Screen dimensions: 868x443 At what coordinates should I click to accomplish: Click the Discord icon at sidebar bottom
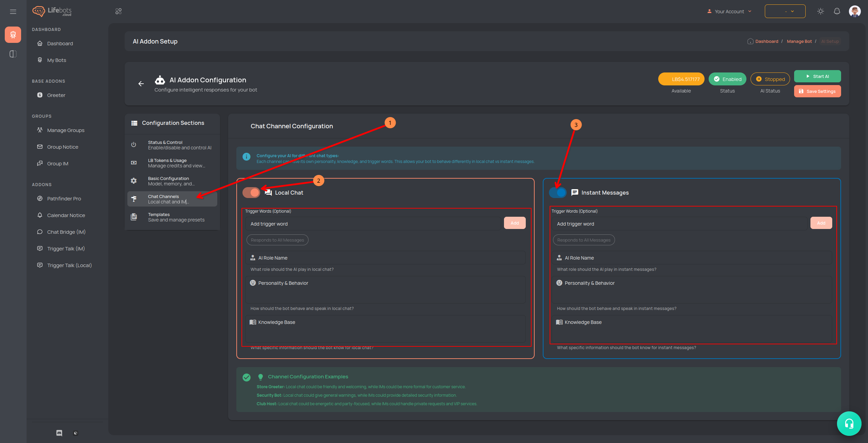(x=59, y=433)
